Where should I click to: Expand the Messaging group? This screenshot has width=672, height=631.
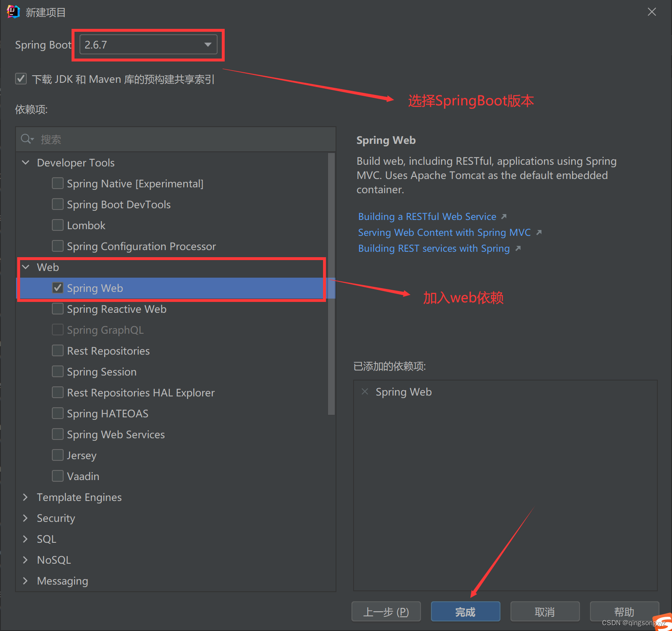(26, 580)
